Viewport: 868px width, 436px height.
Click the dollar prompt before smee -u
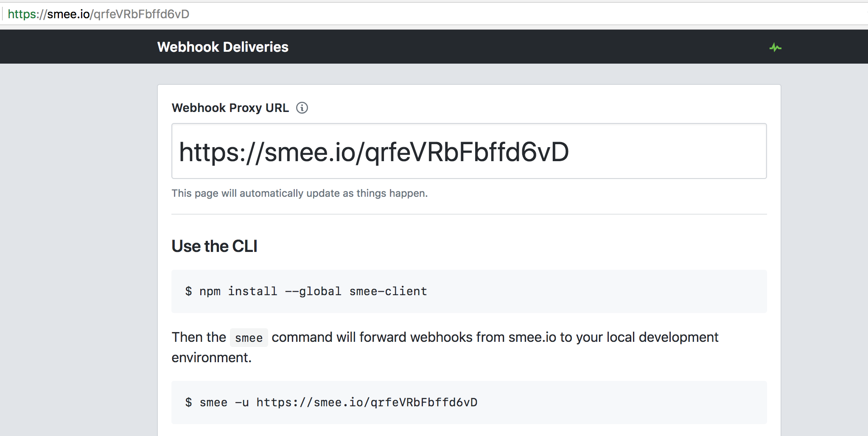(x=188, y=402)
